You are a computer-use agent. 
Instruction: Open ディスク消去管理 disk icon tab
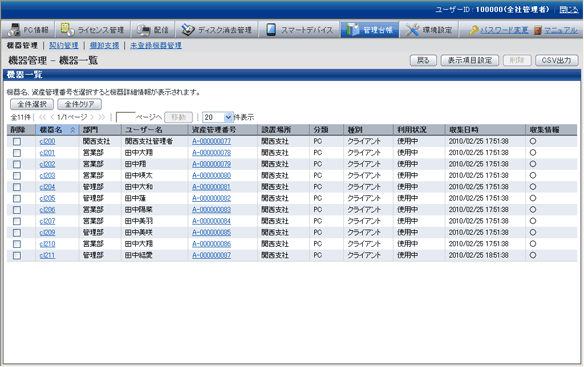pos(188,29)
